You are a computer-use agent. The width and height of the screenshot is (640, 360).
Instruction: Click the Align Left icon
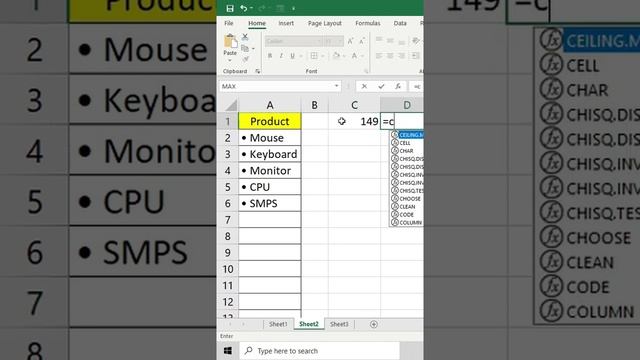pyautogui.click(x=379, y=56)
